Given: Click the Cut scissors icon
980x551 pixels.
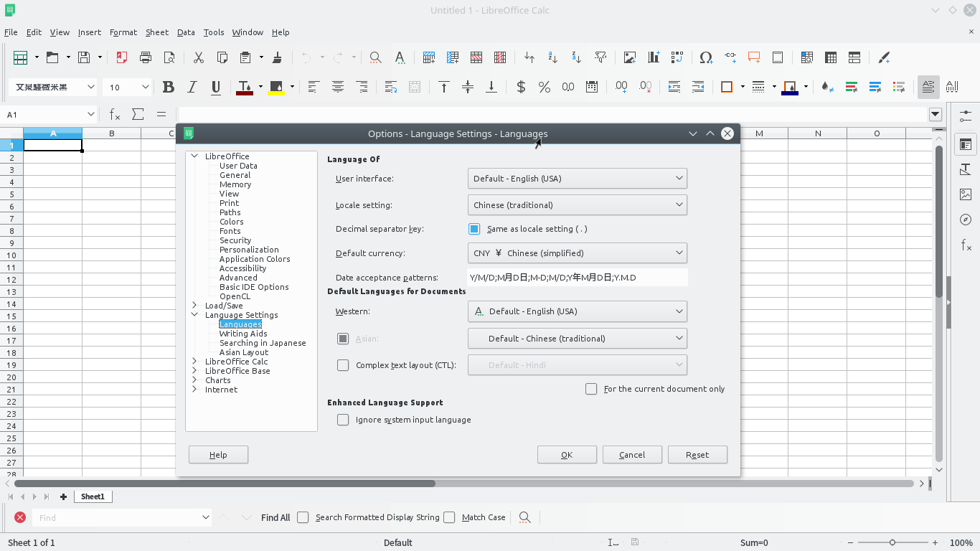Looking at the screenshot, I should pyautogui.click(x=199, y=57).
